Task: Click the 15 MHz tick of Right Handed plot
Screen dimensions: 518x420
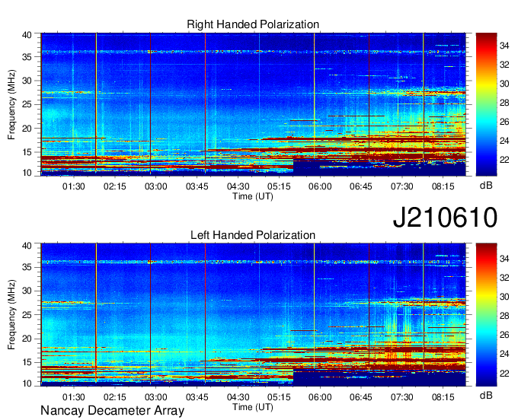Action: pyautogui.click(x=27, y=152)
